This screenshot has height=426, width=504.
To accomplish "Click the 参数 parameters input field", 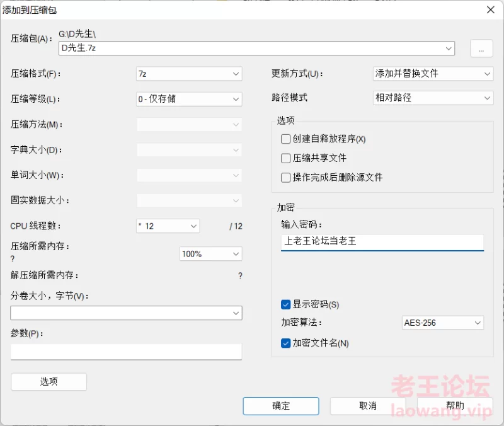I will (x=126, y=352).
